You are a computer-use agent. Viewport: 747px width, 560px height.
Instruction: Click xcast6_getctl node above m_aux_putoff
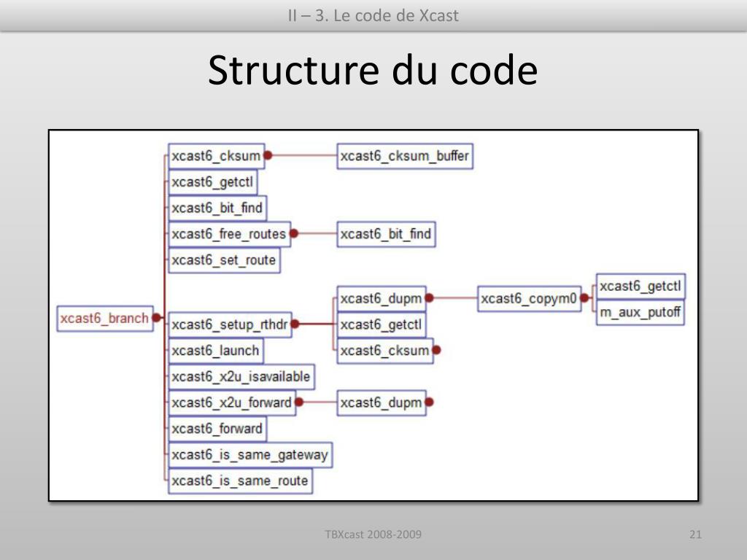(x=640, y=286)
